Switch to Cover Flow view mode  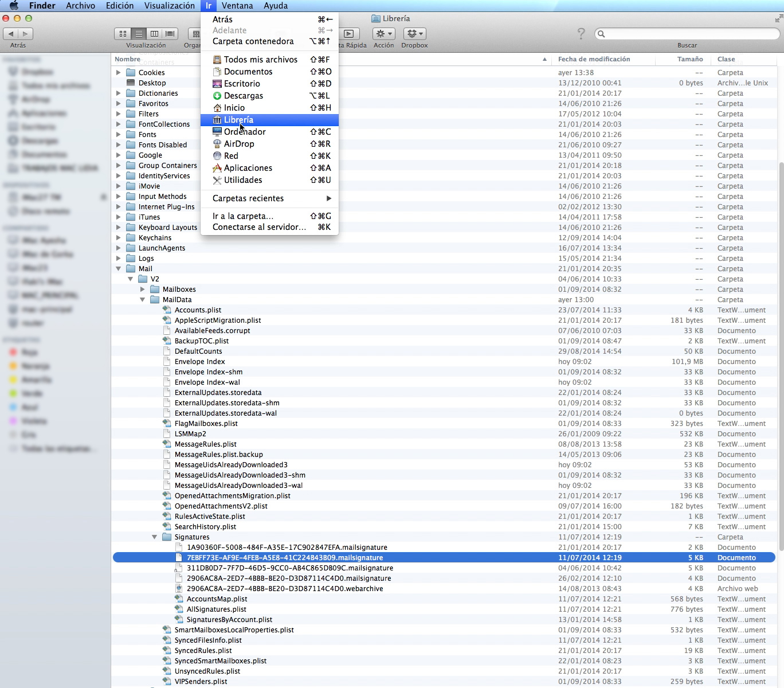(170, 34)
